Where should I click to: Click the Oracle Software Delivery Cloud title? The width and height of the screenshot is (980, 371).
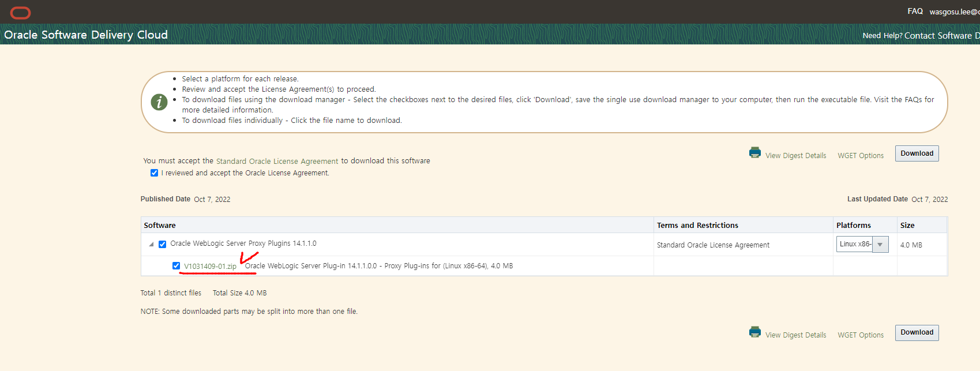[86, 35]
